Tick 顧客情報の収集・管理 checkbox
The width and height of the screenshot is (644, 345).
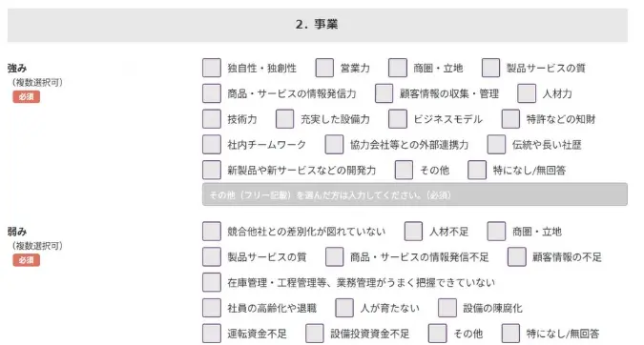click(384, 93)
